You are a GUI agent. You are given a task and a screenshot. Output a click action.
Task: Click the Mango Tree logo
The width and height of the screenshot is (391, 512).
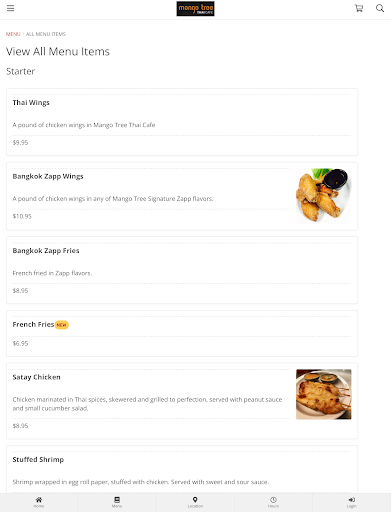click(x=195, y=9)
